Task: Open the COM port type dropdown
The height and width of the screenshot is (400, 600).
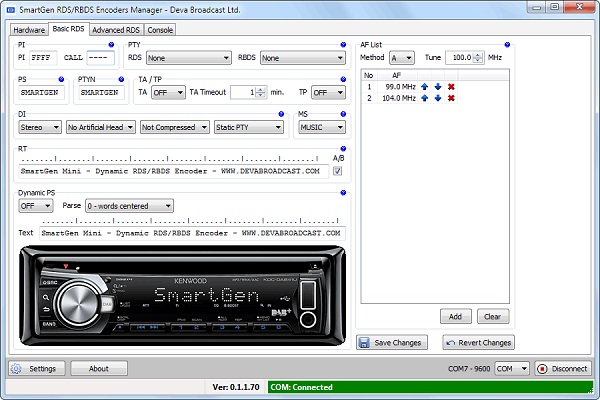Action: click(512, 369)
